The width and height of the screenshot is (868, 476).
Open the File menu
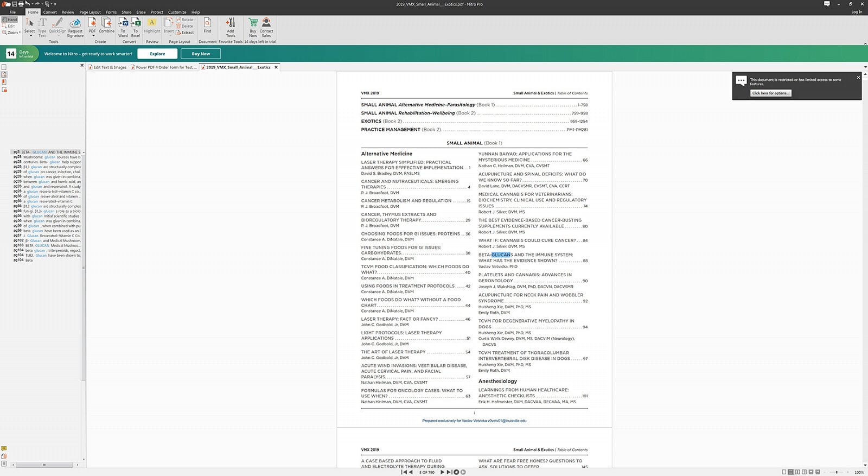(12, 12)
